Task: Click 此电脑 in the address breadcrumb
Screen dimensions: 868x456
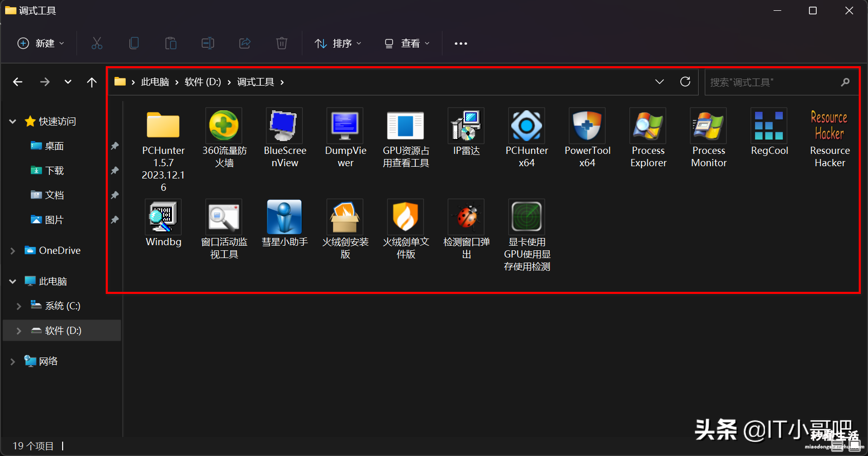Action: pos(155,82)
